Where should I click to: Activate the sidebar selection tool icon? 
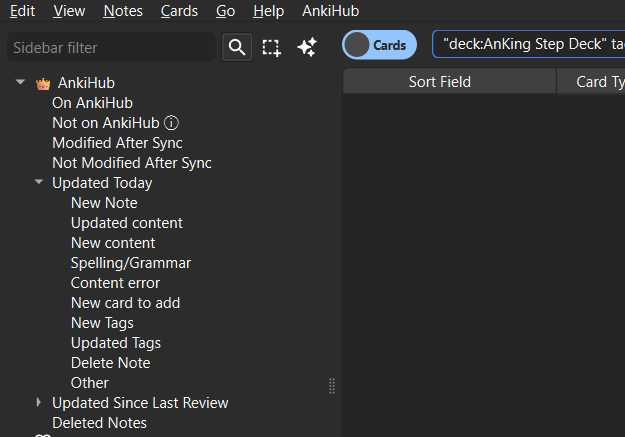click(271, 48)
